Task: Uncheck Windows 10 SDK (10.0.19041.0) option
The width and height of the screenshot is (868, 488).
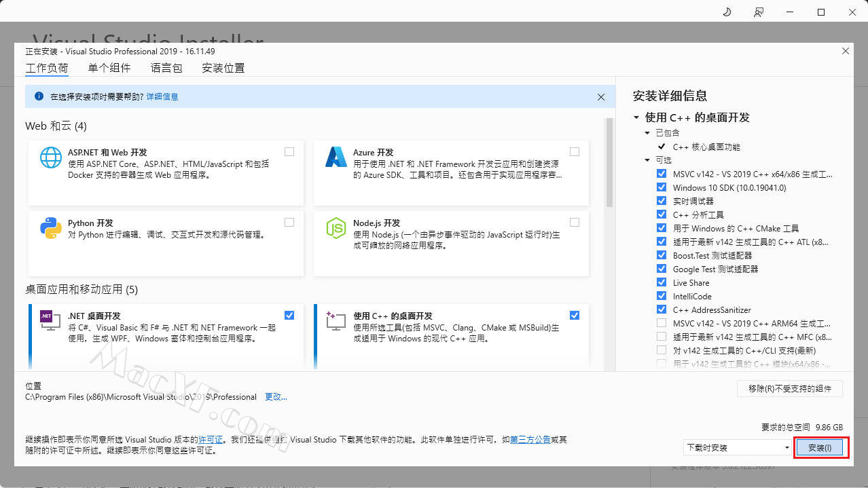Action: click(662, 187)
